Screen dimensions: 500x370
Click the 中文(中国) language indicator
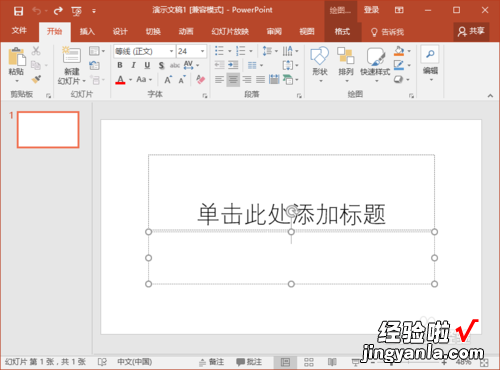coord(134,362)
